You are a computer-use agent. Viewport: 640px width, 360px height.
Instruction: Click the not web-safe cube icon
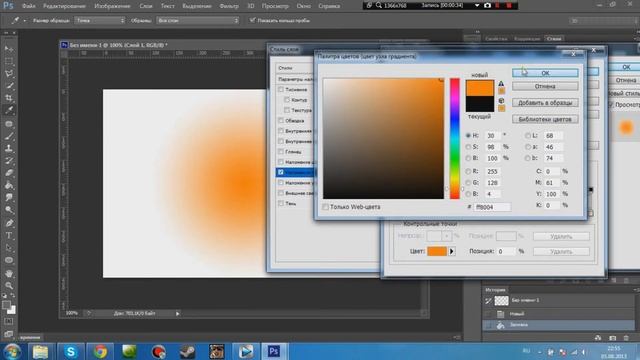pyautogui.click(x=501, y=100)
